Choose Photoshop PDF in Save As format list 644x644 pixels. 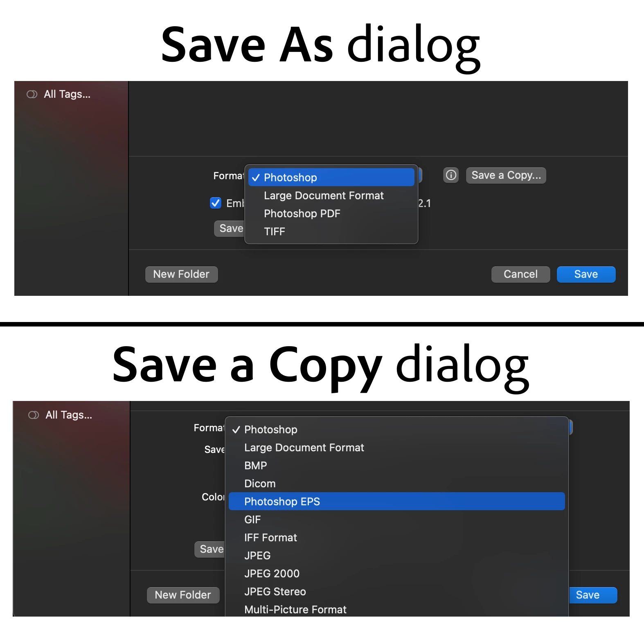coord(331,214)
